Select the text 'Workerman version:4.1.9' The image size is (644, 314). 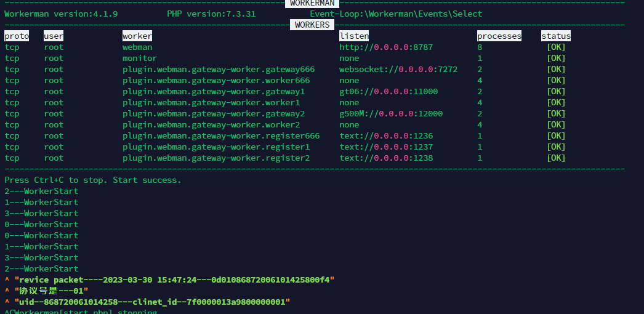click(x=61, y=14)
